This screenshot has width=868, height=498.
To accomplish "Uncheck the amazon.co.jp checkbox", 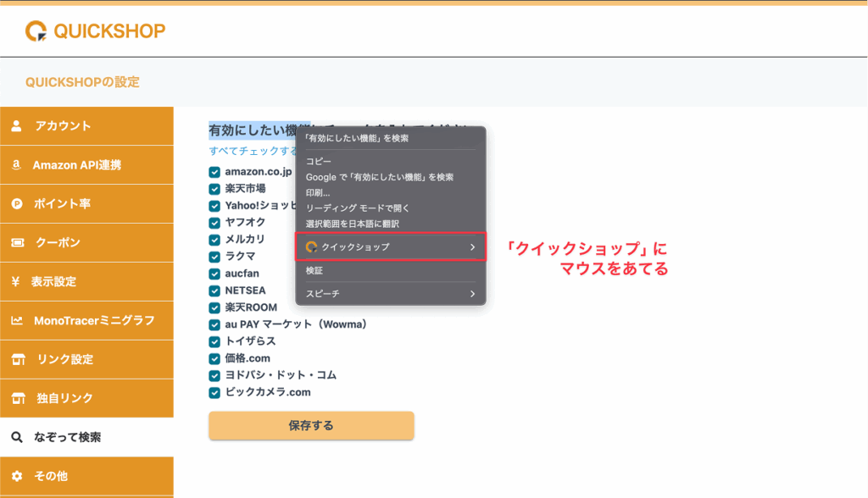I will [214, 172].
